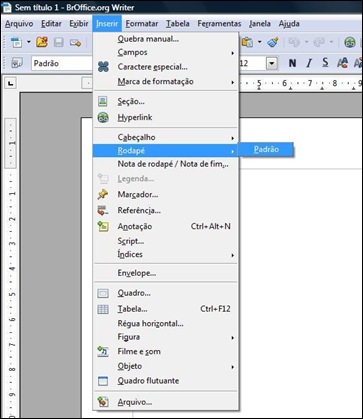Select Hyperlink in the Inserir menu
The image size is (363, 419).
pyautogui.click(x=166, y=118)
